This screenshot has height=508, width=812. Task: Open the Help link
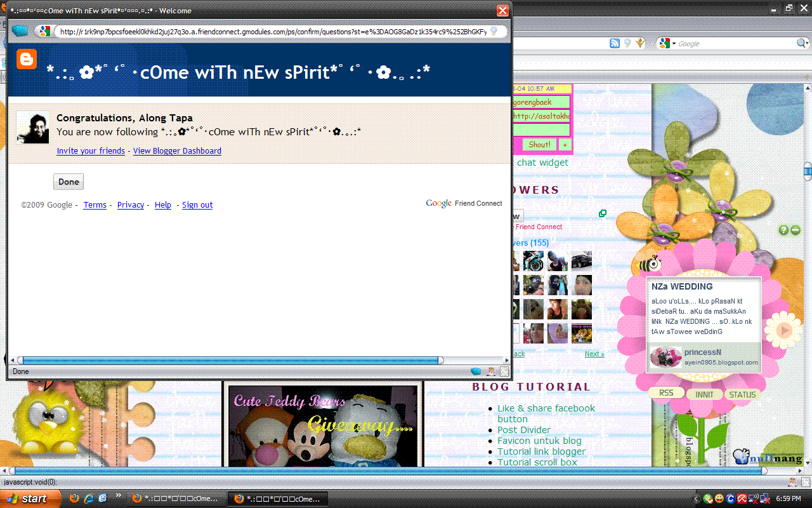pos(163,205)
